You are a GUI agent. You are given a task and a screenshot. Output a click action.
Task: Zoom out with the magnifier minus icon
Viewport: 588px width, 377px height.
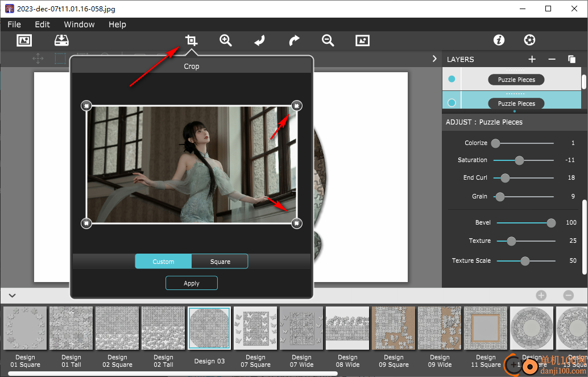point(328,40)
